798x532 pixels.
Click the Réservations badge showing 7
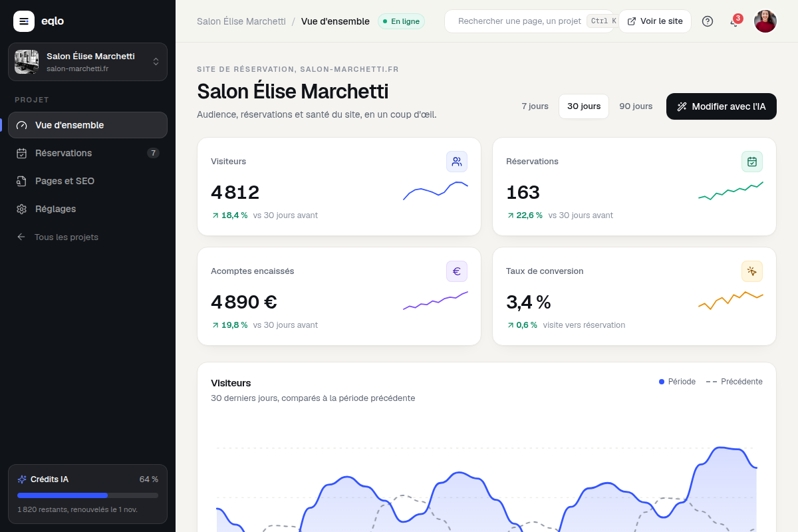click(153, 153)
